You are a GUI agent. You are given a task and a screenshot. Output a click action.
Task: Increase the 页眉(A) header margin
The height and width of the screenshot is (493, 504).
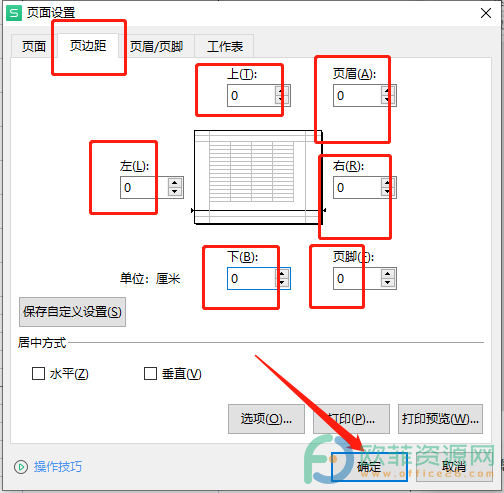(388, 91)
